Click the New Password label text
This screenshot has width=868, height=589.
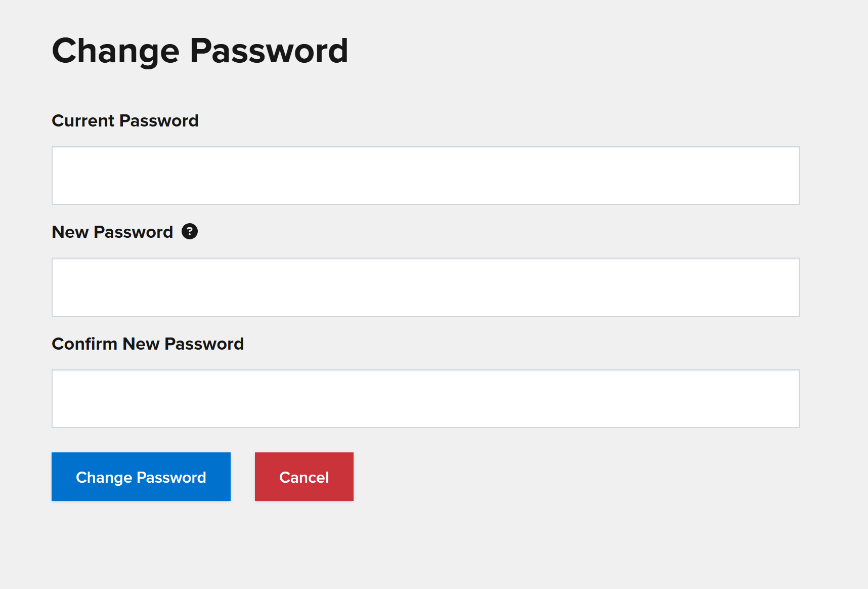tap(112, 232)
